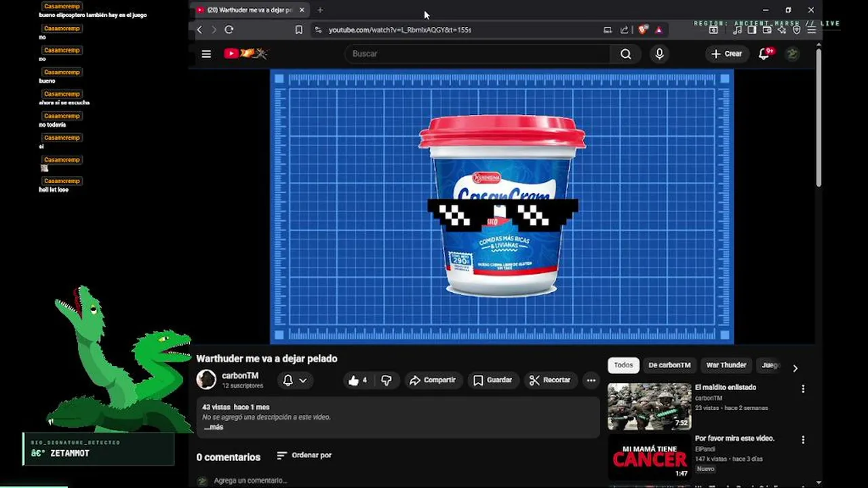Click the "43 vistas hace 1 mes" text
The image size is (868, 488).
[x=235, y=407]
